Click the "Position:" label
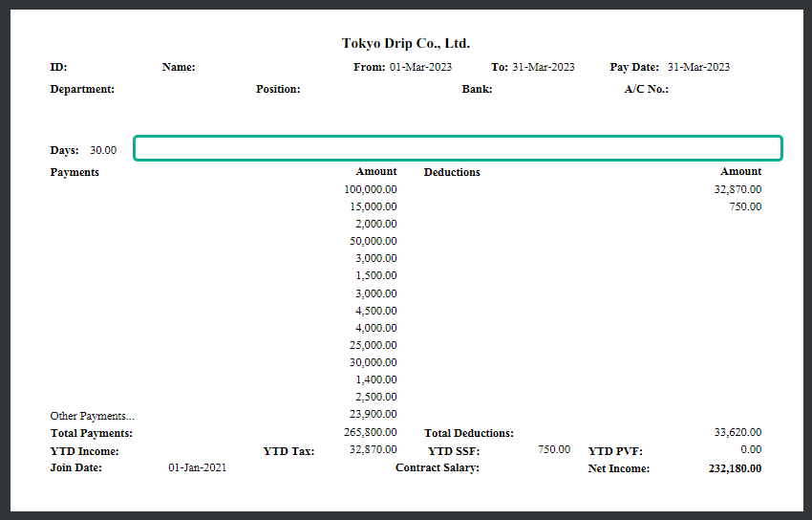The image size is (812, 520). point(278,89)
